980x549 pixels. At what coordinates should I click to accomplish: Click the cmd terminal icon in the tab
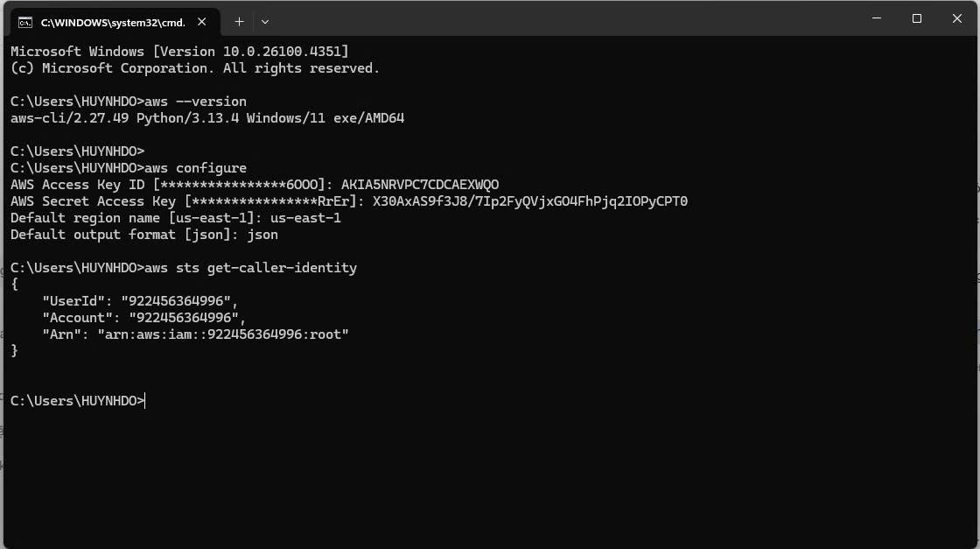[x=26, y=22]
